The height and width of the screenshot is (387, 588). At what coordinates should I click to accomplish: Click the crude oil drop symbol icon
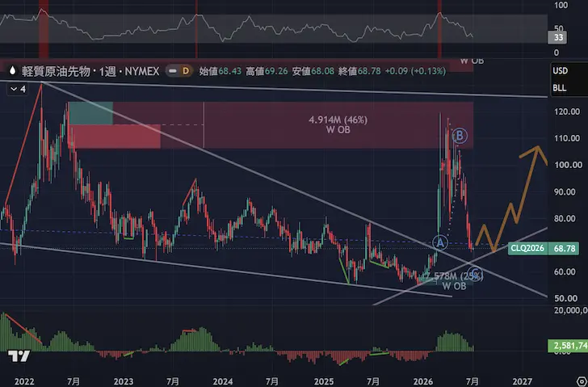[x=13, y=70]
